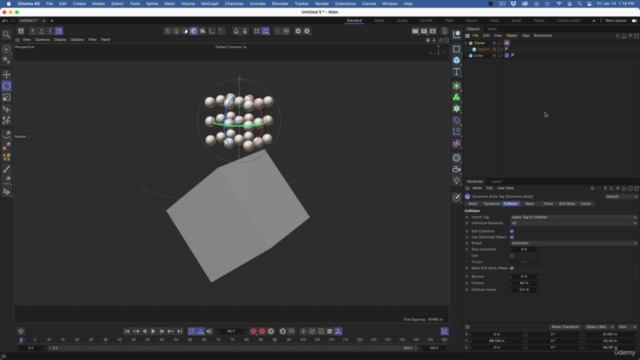Click the Play forward button
The width and height of the screenshot is (640, 360).
point(153,331)
